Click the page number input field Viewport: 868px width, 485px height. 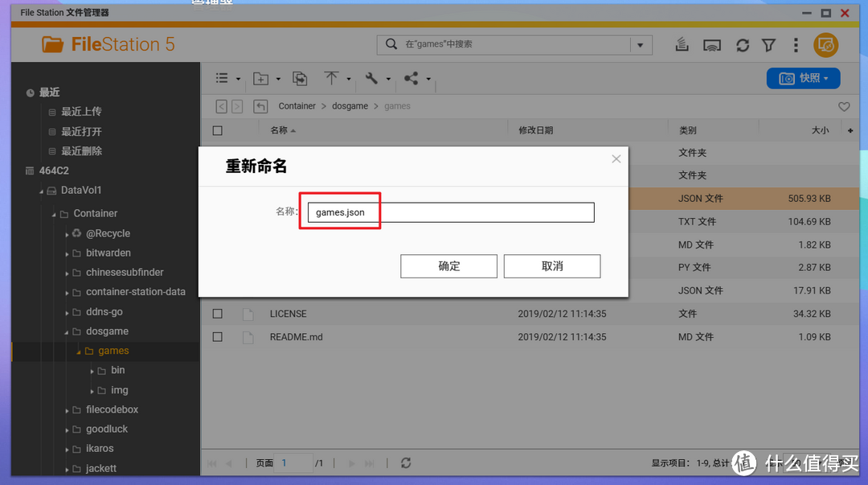294,462
